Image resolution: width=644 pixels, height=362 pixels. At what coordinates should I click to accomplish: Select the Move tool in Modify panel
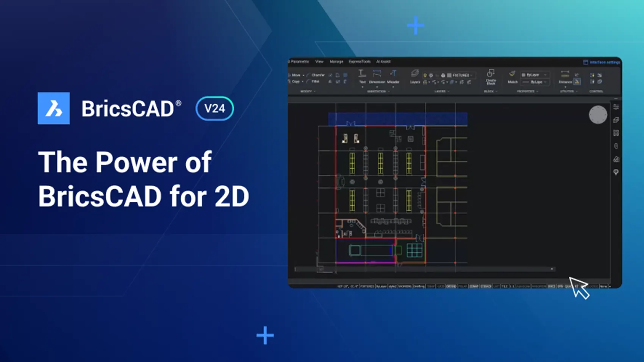[294, 75]
